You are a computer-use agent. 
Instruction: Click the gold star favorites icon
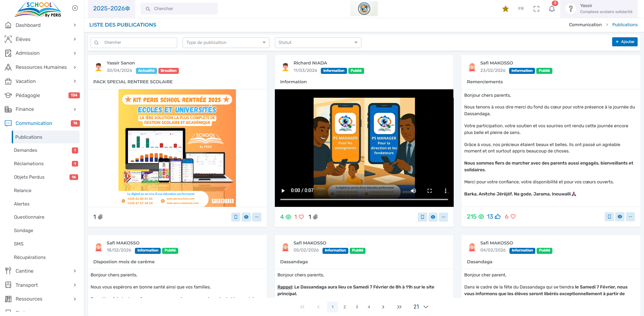click(505, 9)
